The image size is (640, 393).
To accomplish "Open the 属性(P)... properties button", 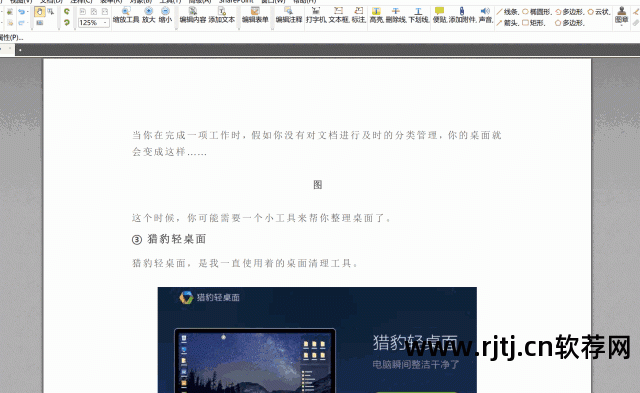I will pyautogui.click(x=11, y=38).
